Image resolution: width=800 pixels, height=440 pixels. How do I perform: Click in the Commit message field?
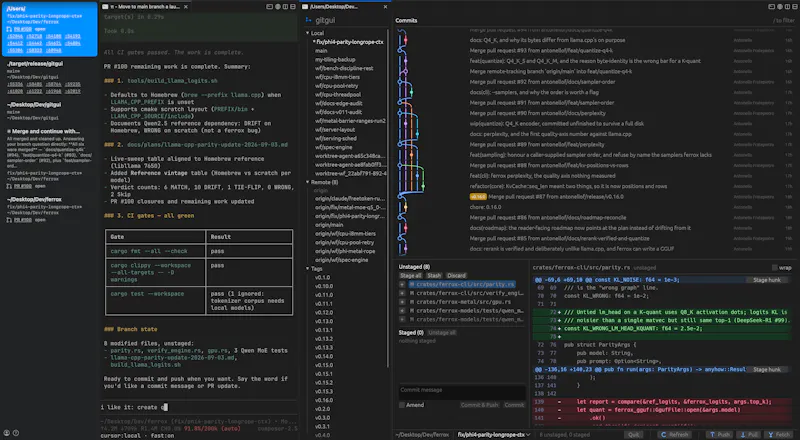click(x=462, y=392)
